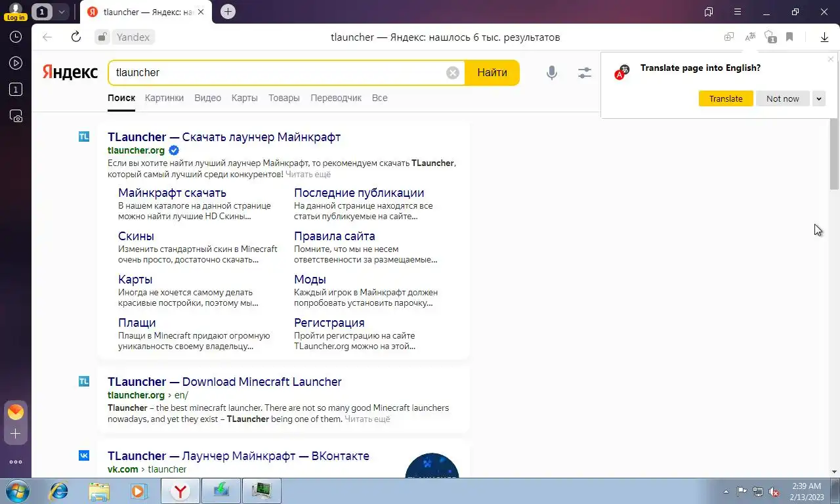Open File Explorer folder in taskbar
Image resolution: width=840 pixels, height=504 pixels.
(x=99, y=491)
